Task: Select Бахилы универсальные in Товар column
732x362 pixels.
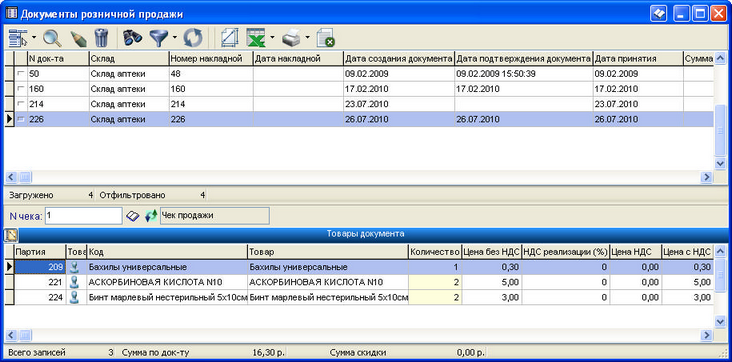Action: 328,268
